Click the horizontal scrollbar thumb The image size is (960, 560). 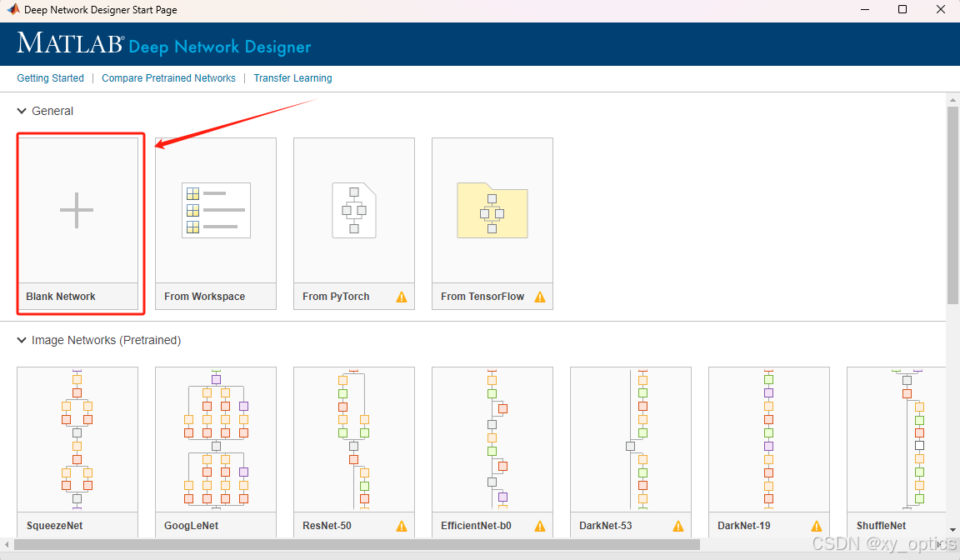tap(357, 544)
